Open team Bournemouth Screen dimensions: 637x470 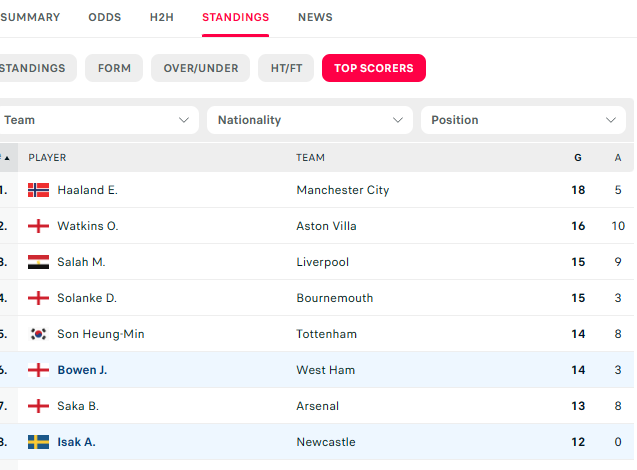(335, 298)
